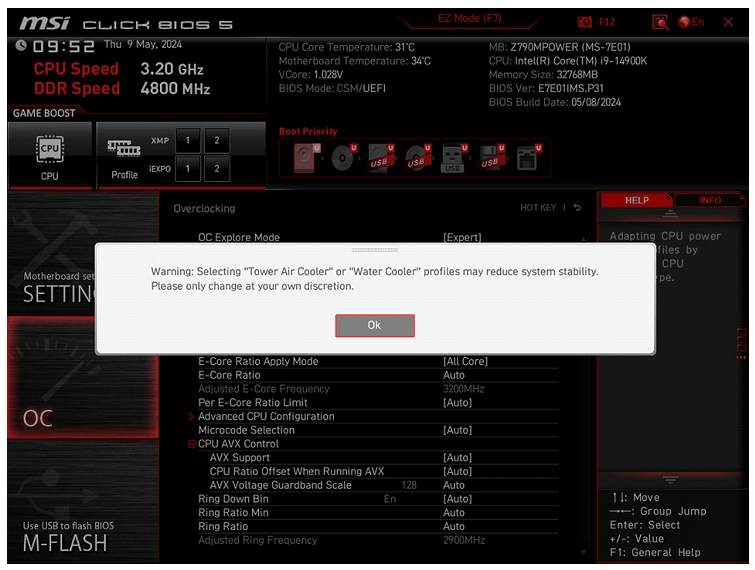Enable iEXPO profile 2

pyautogui.click(x=217, y=168)
